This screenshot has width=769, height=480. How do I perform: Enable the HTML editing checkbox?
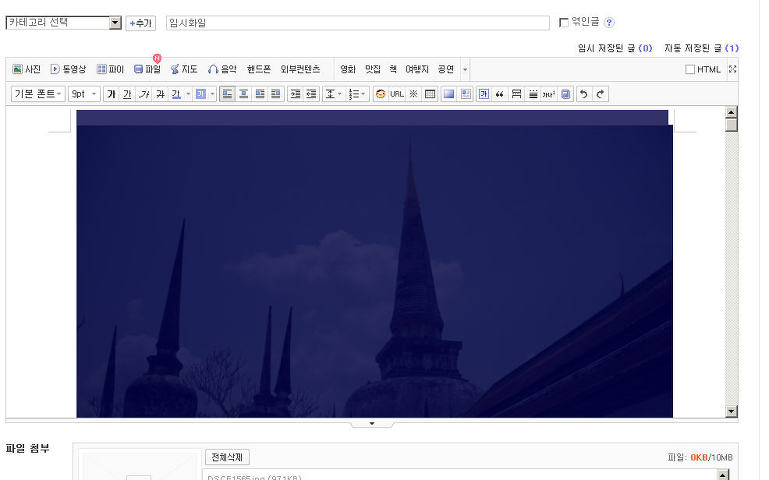(690, 70)
